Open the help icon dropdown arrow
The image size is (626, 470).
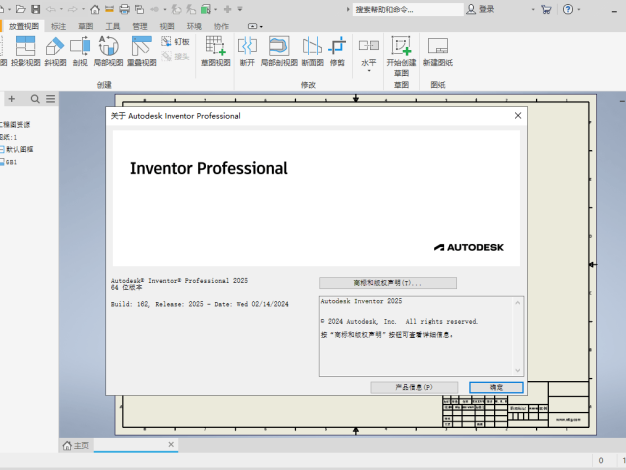[578, 9]
